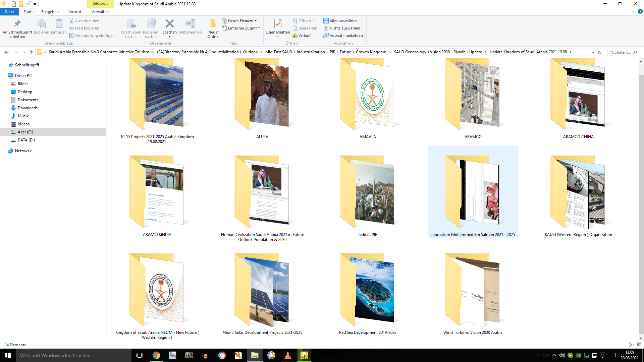The height and width of the screenshot is (362, 644).
Task: Choose Ausschneiden in the ribbon
Action: [x=84, y=21]
